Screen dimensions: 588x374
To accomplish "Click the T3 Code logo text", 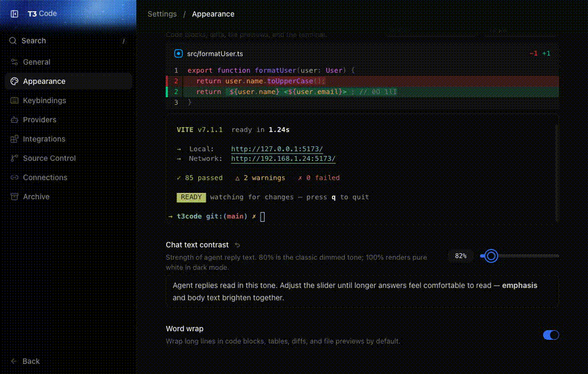I will (x=42, y=13).
